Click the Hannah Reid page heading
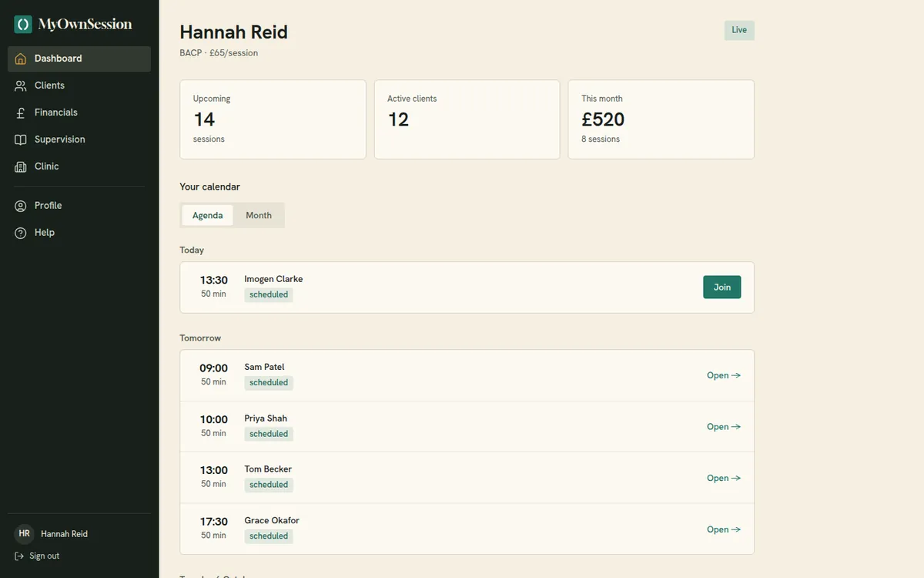The image size is (924, 578). pos(234,32)
